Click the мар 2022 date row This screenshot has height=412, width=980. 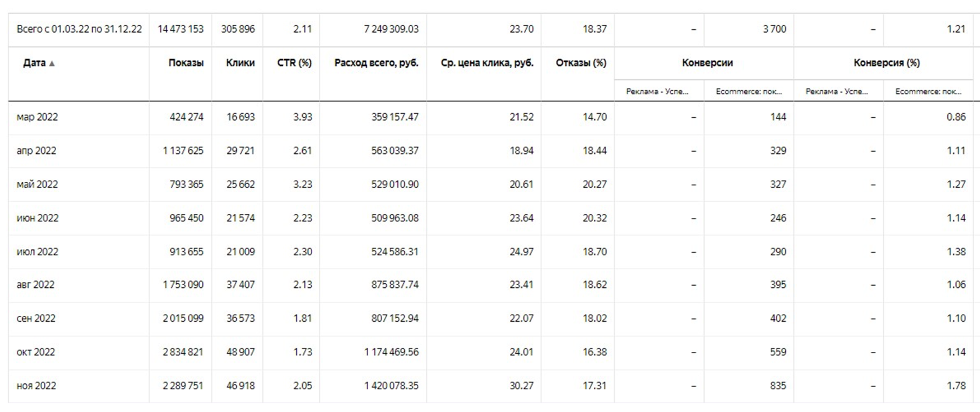37,117
